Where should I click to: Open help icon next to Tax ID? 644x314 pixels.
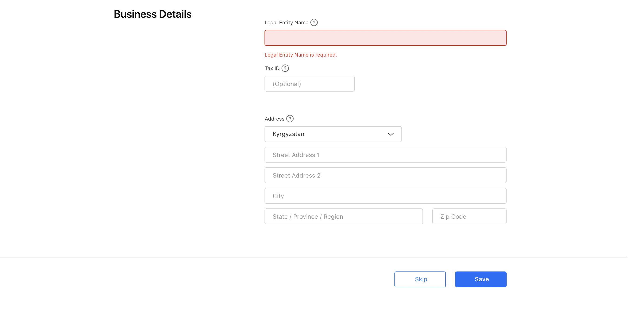285,68
